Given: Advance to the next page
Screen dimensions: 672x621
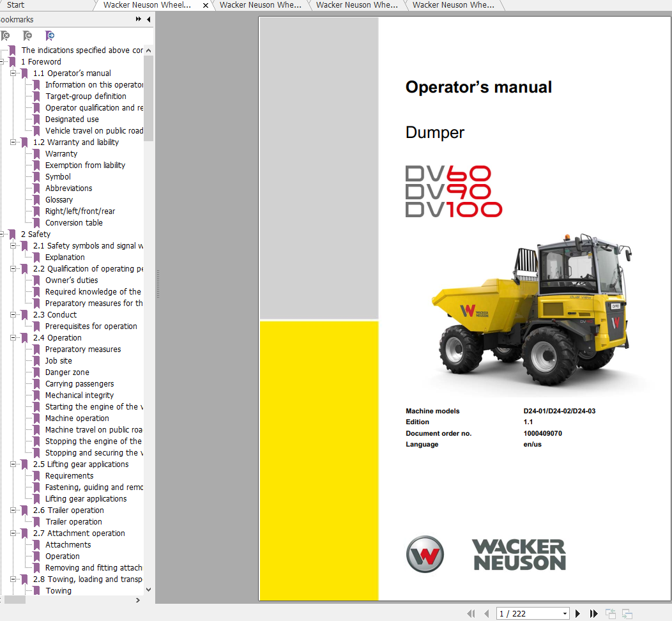Looking at the screenshot, I should pyautogui.click(x=578, y=613).
